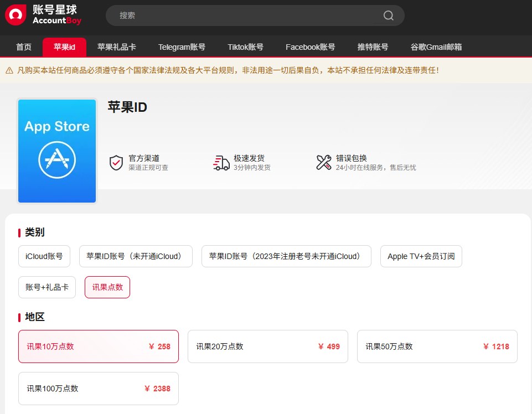Image resolution: width=532 pixels, height=414 pixels.
Task: Click the 渠道正规可查 subtitle
Action: (148, 168)
